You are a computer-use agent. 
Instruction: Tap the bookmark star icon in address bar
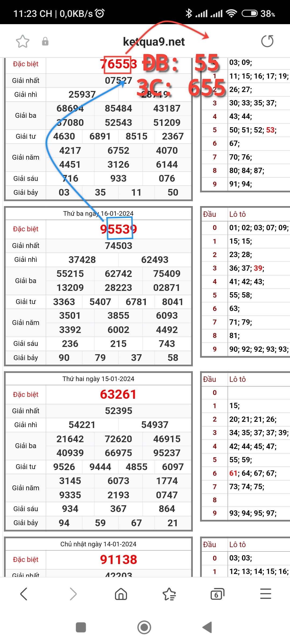pyautogui.click(x=23, y=41)
